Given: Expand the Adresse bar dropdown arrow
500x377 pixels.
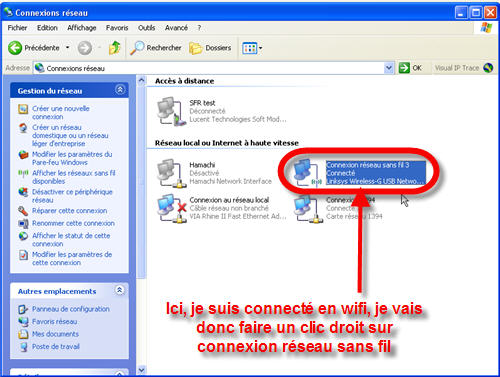Looking at the screenshot, I should pos(389,68).
